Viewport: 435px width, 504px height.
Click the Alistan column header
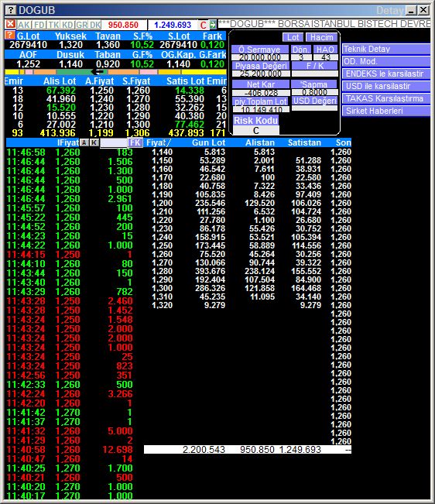coord(260,142)
